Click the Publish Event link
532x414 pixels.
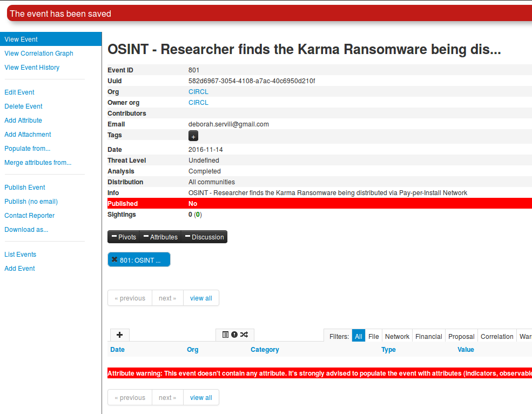[x=25, y=188]
